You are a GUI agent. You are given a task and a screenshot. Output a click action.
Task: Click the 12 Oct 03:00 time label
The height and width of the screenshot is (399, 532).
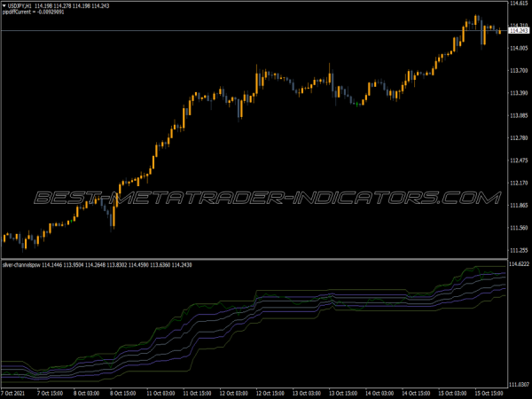[233, 394]
